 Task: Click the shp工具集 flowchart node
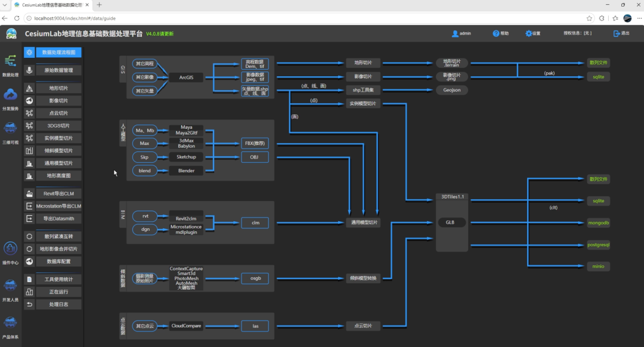[363, 90]
